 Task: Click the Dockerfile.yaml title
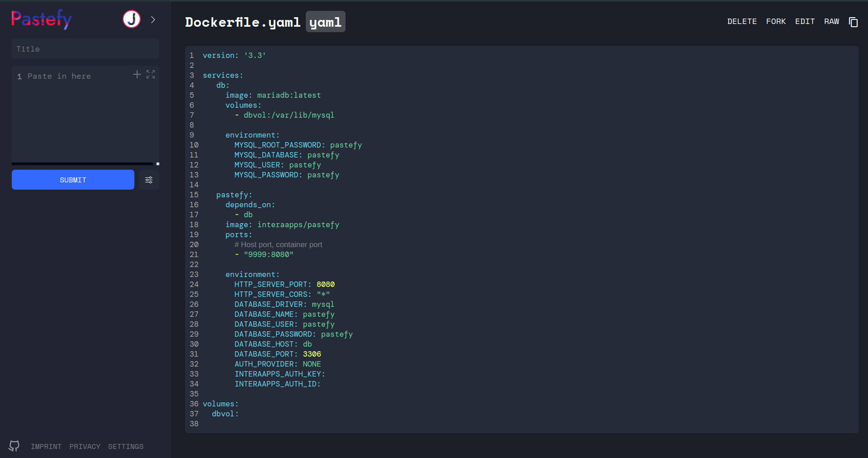click(242, 22)
